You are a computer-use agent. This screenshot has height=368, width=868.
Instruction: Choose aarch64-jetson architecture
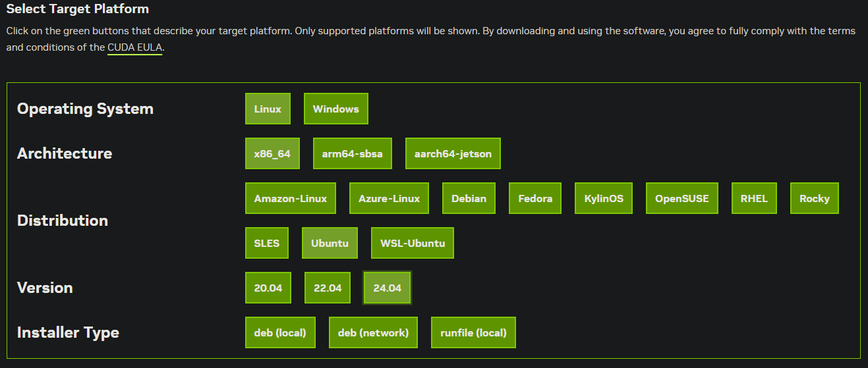[453, 153]
